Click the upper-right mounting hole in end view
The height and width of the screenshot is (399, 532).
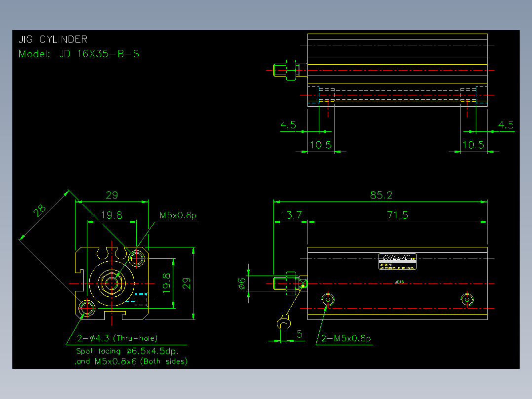click(137, 258)
